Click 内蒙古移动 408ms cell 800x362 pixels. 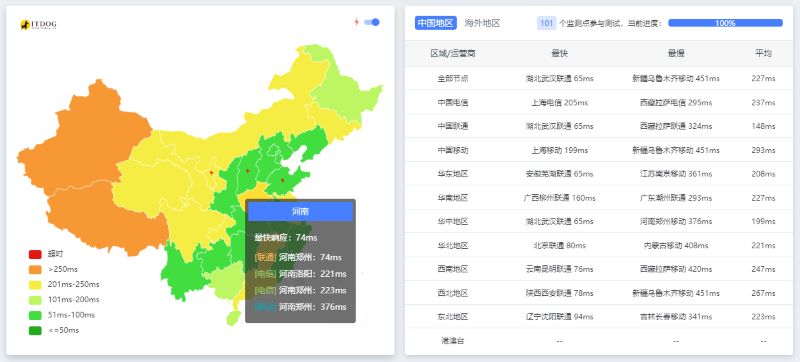pos(676,246)
